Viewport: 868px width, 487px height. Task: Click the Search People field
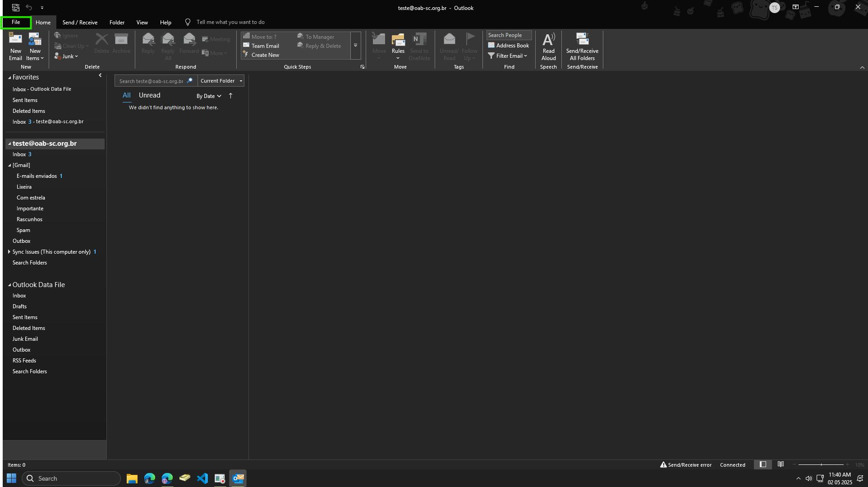[509, 35]
